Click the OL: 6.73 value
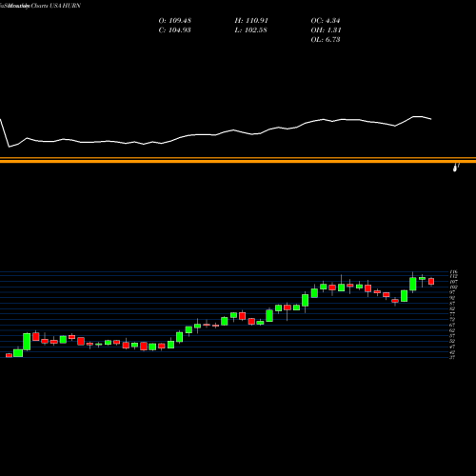Screen dimensions: 476x476 (x=326, y=40)
